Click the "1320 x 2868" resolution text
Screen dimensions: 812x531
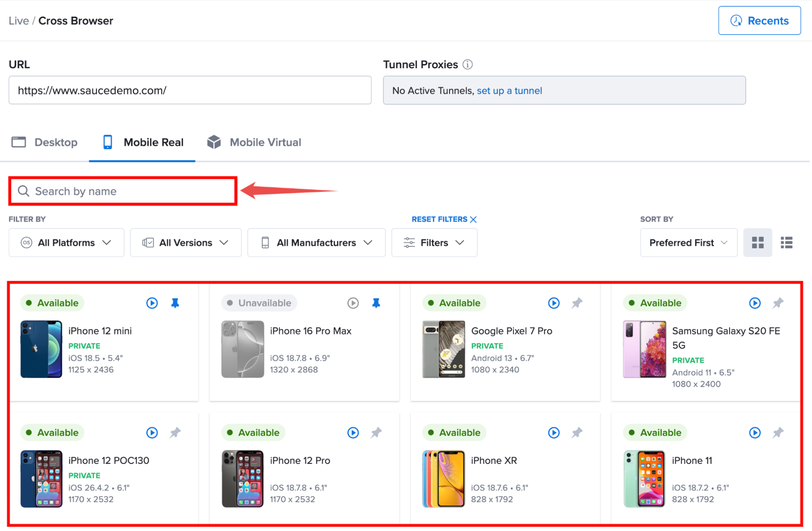tap(294, 370)
